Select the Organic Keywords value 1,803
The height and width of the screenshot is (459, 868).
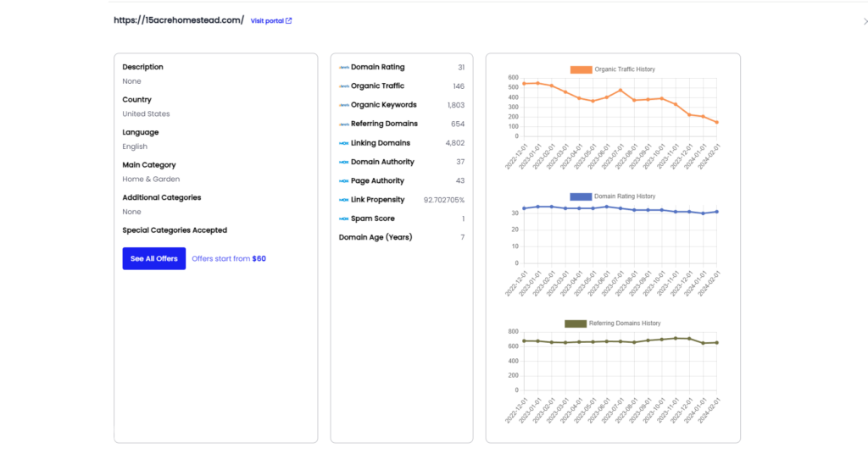(456, 105)
